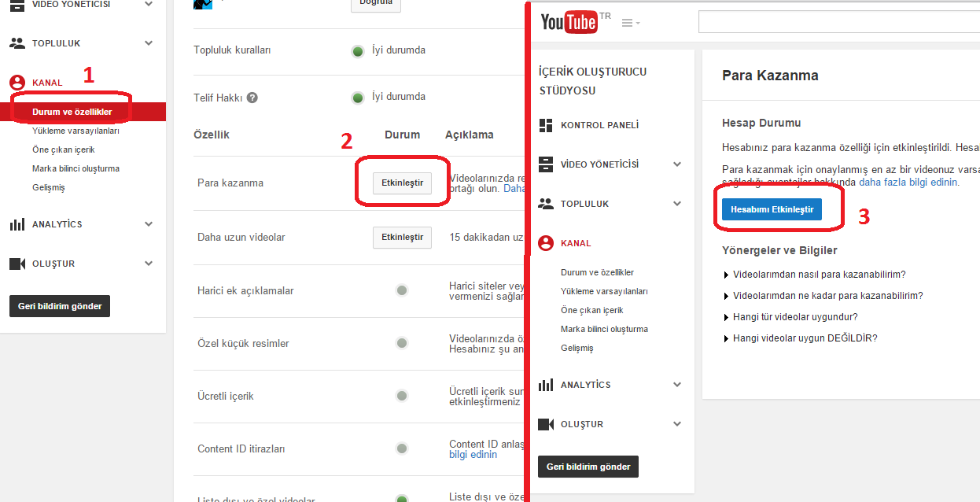Image resolution: width=980 pixels, height=502 pixels.
Task: Expand Oluştur chevron in right window sidebar
Action: click(678, 424)
